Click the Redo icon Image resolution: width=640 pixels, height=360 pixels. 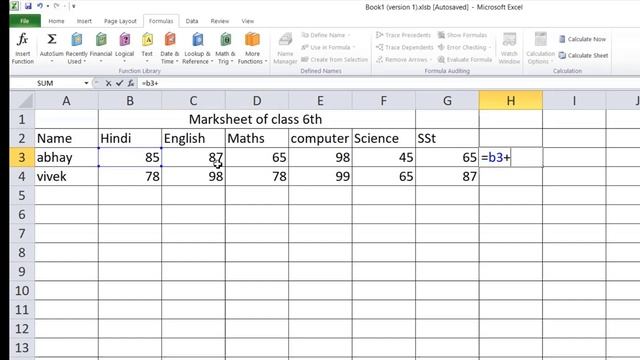57,6
